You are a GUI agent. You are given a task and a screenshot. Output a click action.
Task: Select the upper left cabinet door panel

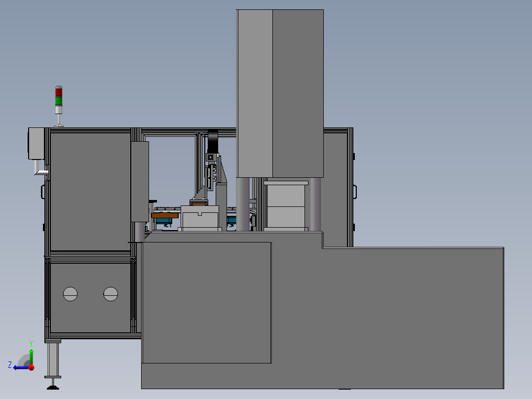click(90, 192)
